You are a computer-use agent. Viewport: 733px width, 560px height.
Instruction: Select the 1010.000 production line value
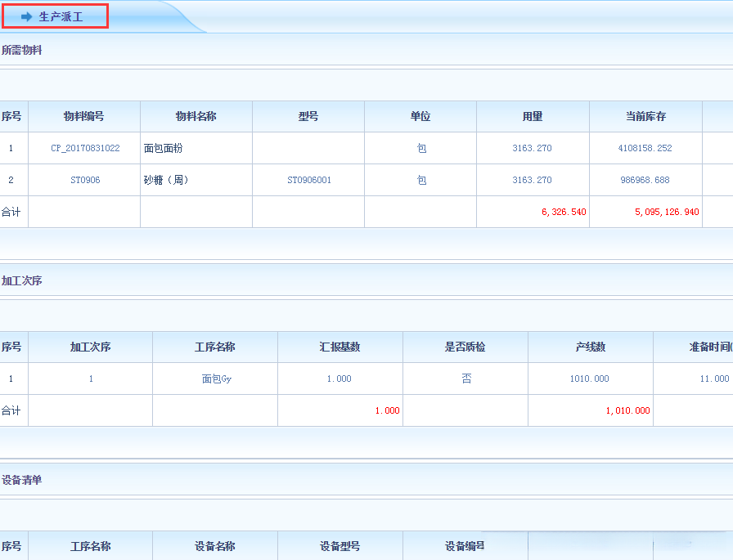[x=590, y=379]
